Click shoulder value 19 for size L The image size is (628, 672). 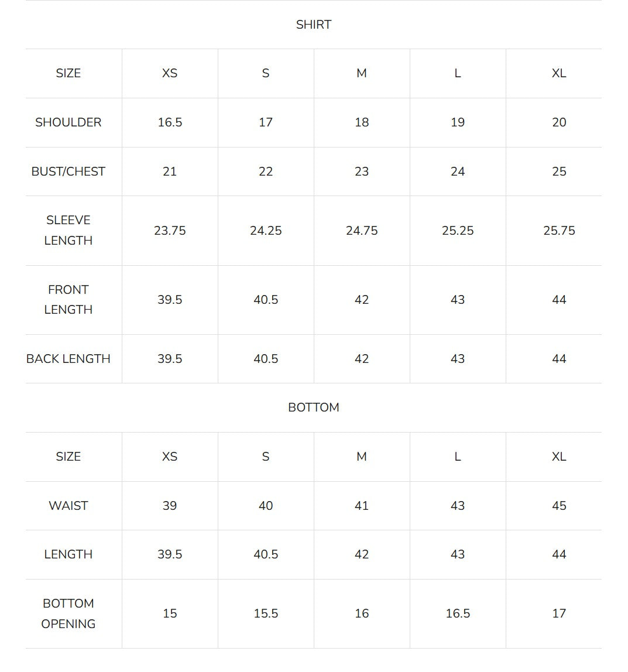click(x=458, y=122)
